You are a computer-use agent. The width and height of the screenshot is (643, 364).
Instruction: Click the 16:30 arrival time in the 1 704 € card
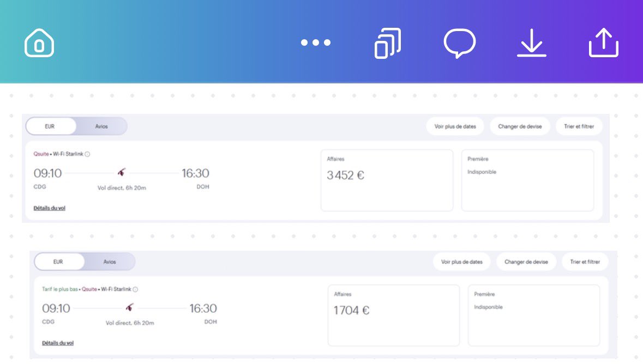pyautogui.click(x=203, y=308)
